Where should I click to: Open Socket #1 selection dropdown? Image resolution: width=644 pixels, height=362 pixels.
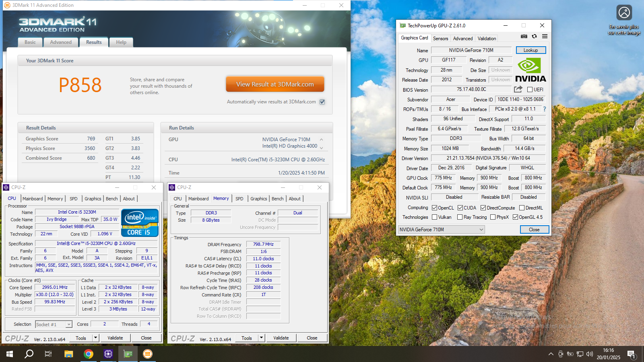click(x=54, y=324)
